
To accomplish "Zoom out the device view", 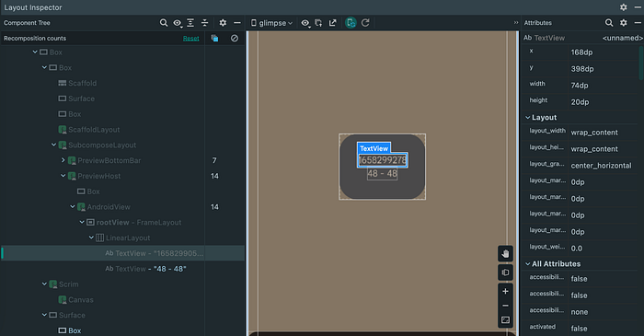I will point(506,306).
